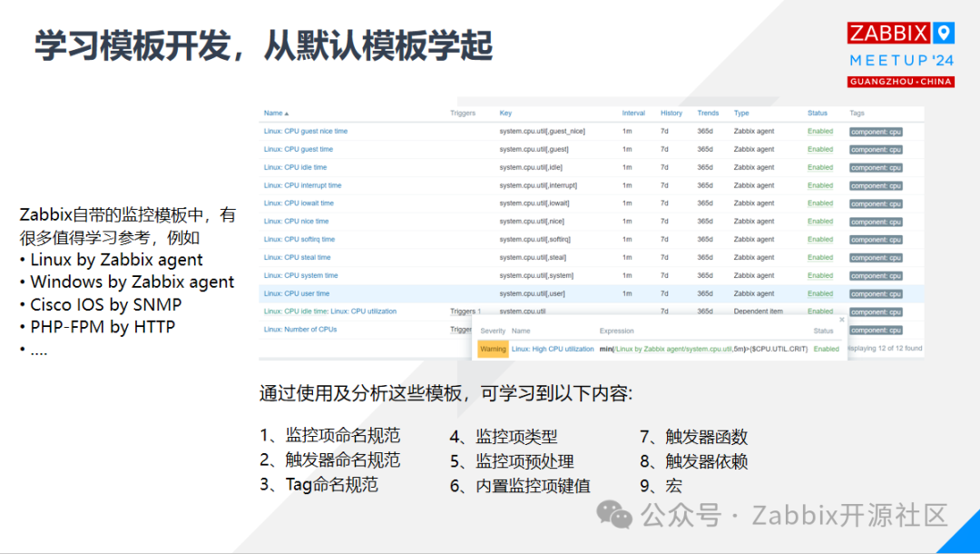Click the History column header

(671, 114)
